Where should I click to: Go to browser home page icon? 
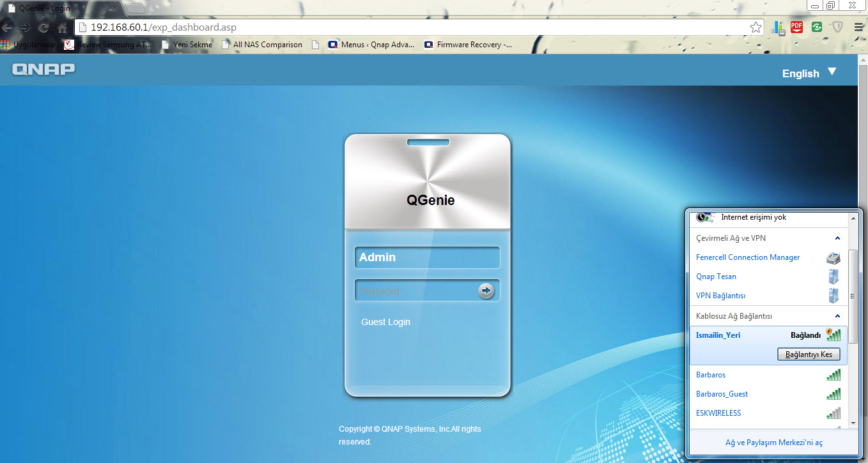[62, 27]
